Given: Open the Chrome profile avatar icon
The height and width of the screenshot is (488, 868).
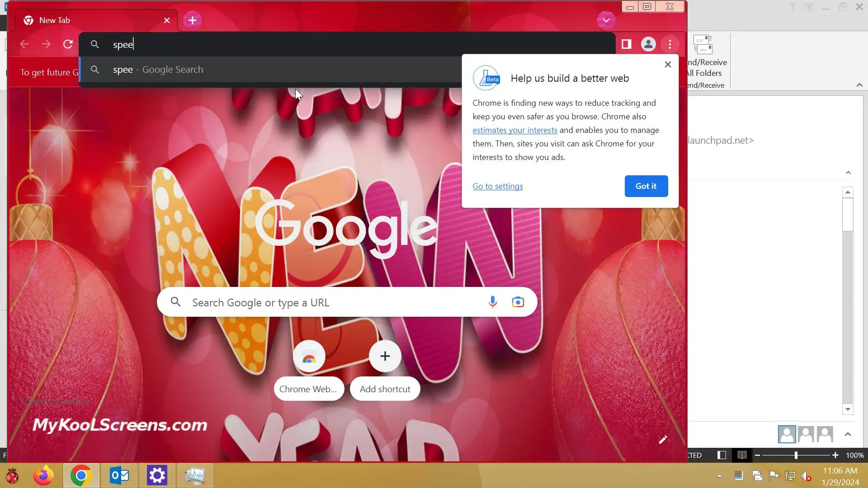Looking at the screenshot, I should pos(648,44).
